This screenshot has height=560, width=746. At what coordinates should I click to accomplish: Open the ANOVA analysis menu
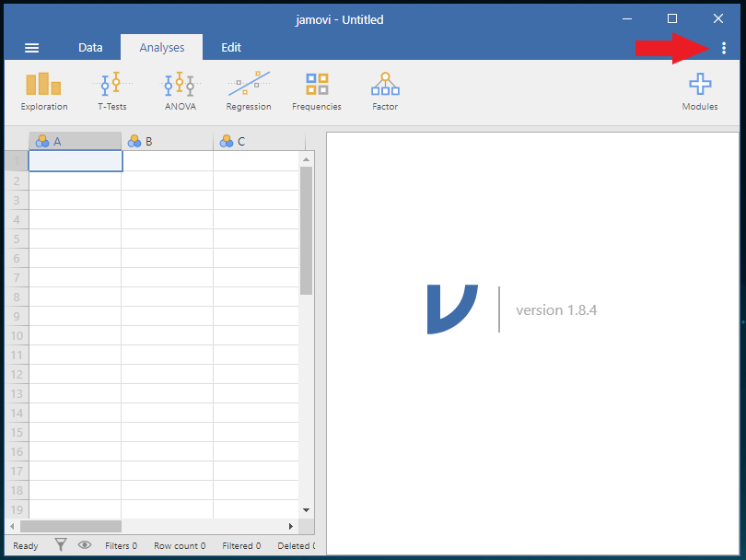[181, 92]
